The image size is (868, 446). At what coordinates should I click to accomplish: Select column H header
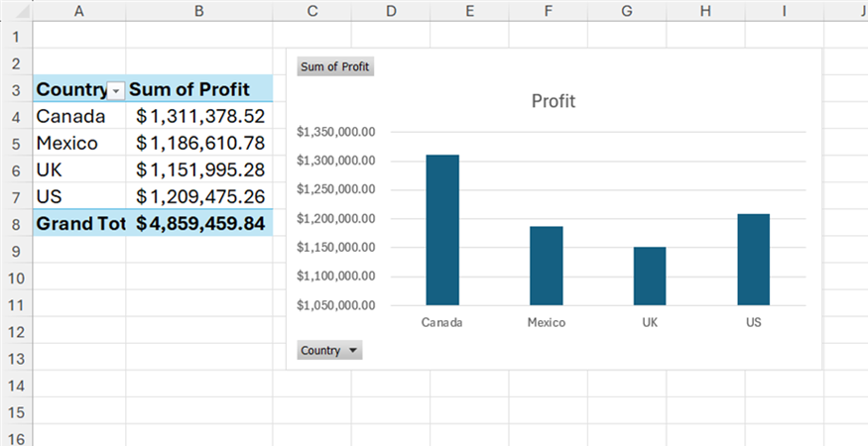705,11
